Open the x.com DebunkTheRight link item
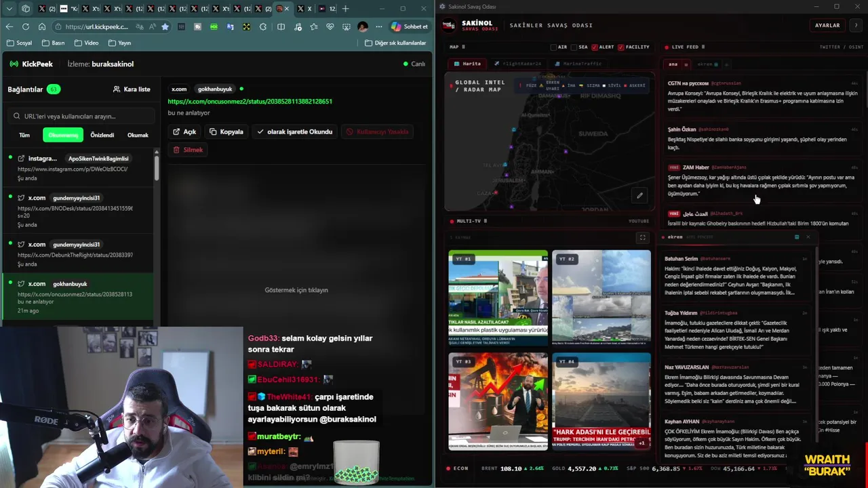 coord(77,254)
